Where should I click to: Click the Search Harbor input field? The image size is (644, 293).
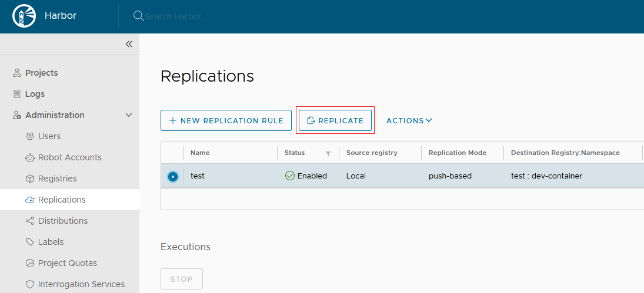[x=235, y=16]
